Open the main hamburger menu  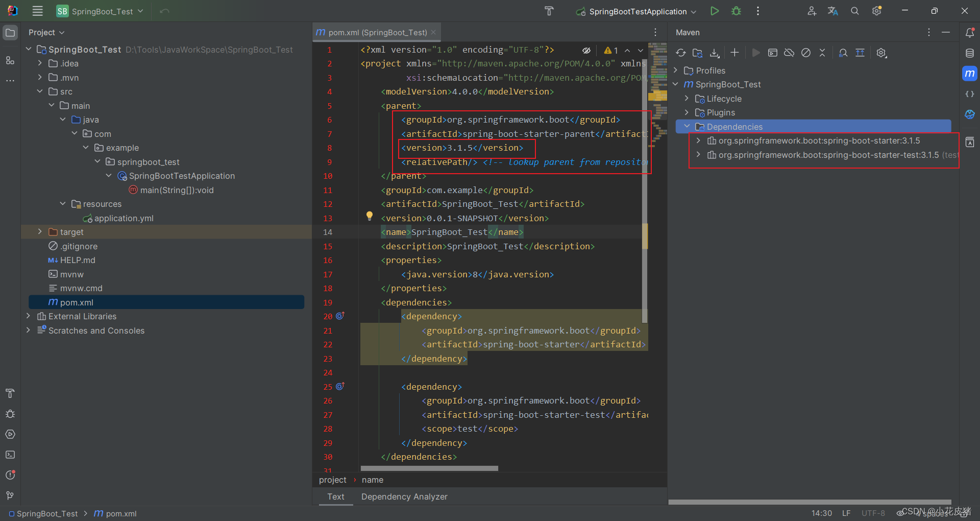pos(37,11)
